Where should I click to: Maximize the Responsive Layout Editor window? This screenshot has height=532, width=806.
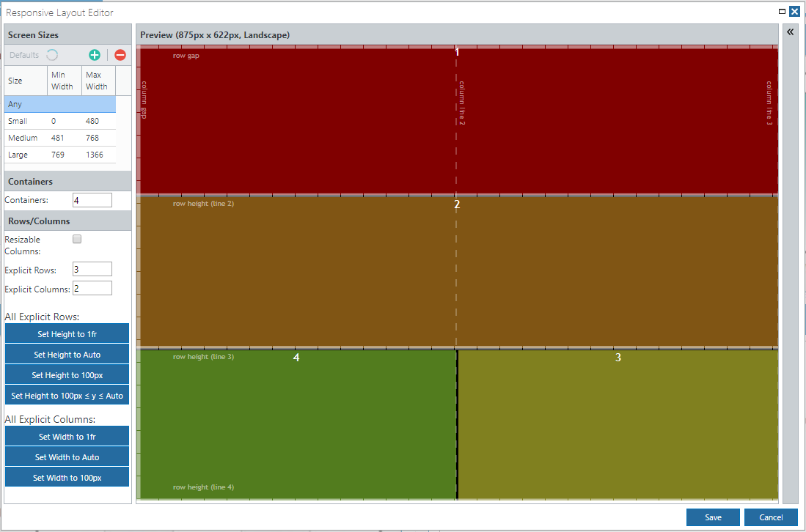[x=781, y=12]
